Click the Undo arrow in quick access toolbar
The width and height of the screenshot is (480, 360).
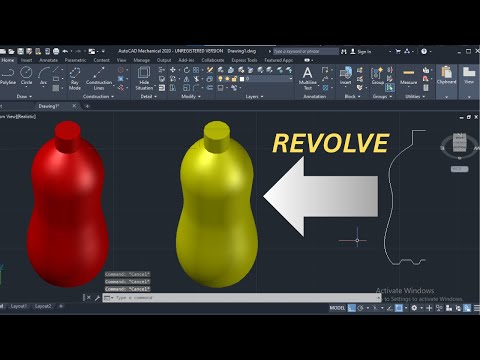click(65, 51)
